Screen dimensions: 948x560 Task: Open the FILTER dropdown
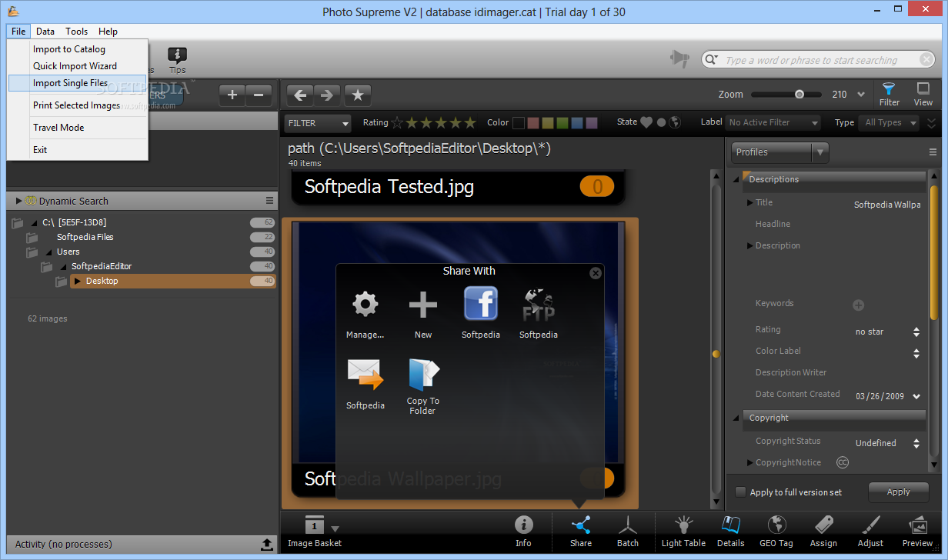318,123
